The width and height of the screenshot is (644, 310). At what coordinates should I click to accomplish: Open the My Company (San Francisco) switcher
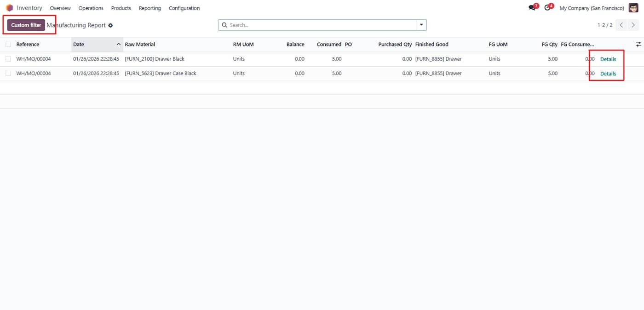tap(592, 8)
